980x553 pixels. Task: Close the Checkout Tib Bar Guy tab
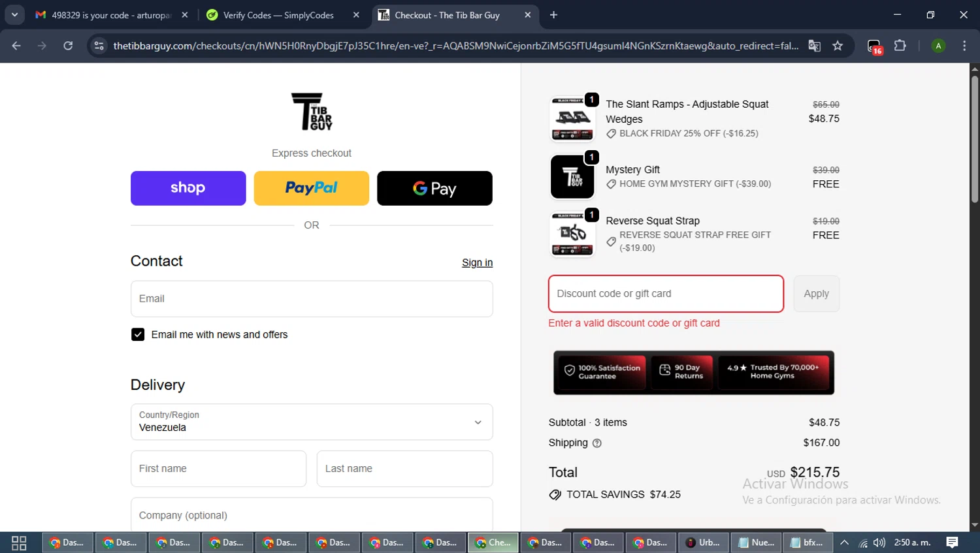tap(527, 14)
